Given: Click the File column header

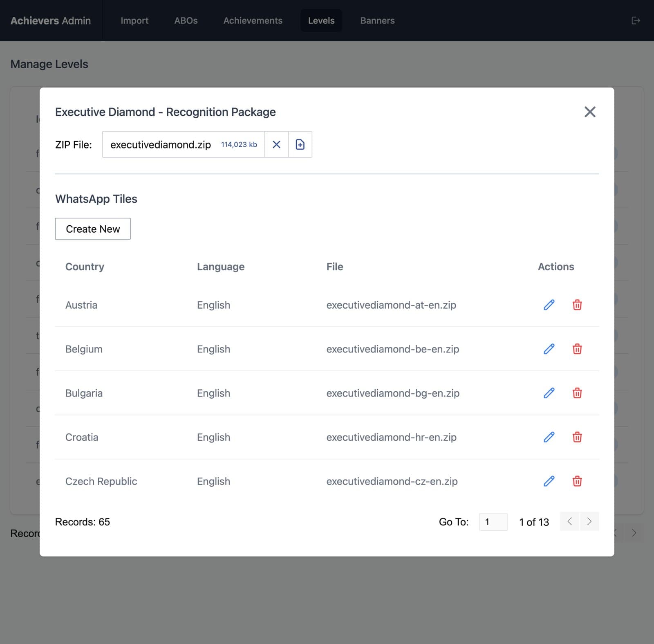Looking at the screenshot, I should (x=335, y=267).
